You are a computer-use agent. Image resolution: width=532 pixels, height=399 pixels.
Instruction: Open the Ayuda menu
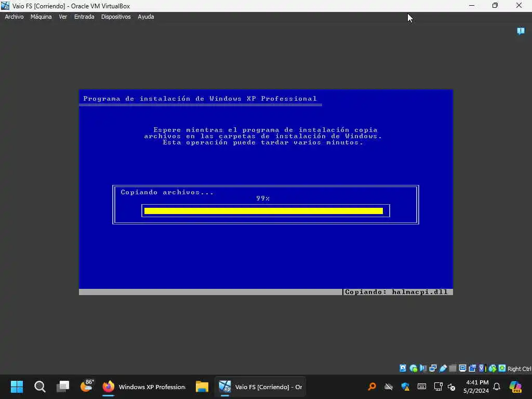coord(146,17)
